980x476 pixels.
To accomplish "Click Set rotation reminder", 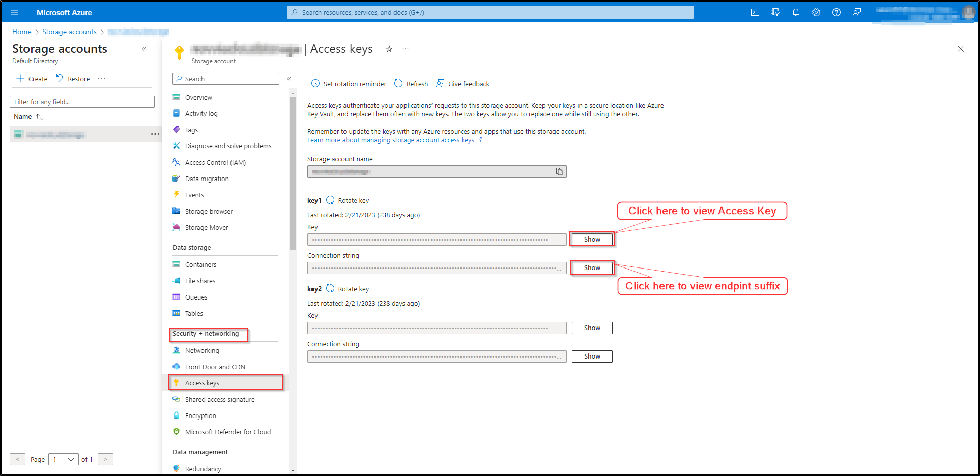I will [x=349, y=84].
